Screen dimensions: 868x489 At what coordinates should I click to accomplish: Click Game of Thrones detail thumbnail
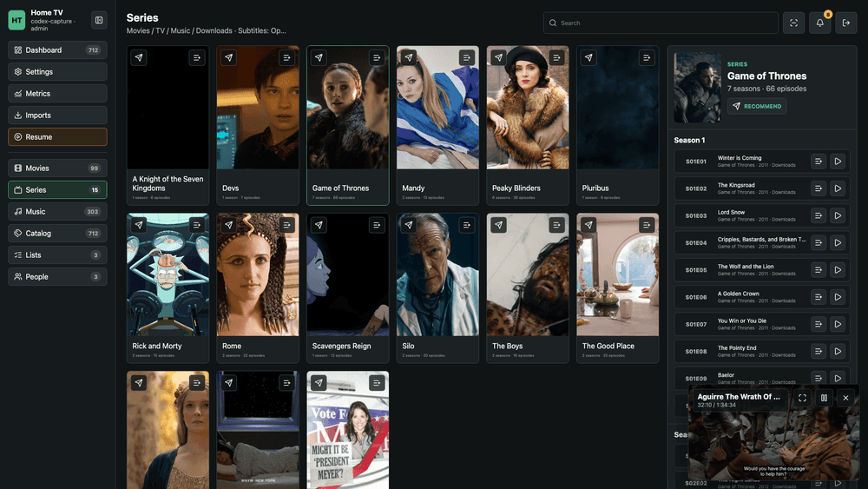click(x=698, y=88)
